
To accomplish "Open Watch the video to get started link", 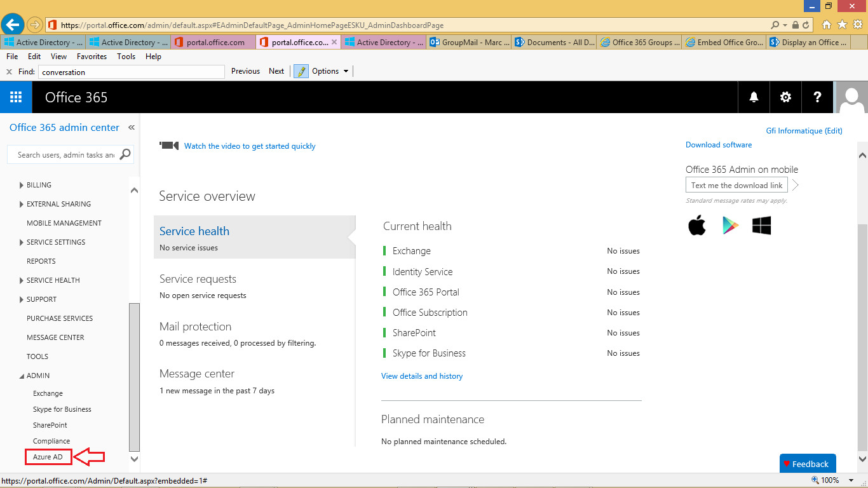I will 250,146.
